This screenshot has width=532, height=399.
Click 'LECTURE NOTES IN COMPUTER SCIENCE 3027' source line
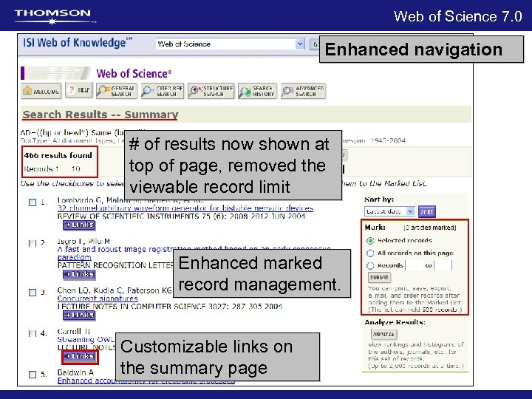(170, 307)
